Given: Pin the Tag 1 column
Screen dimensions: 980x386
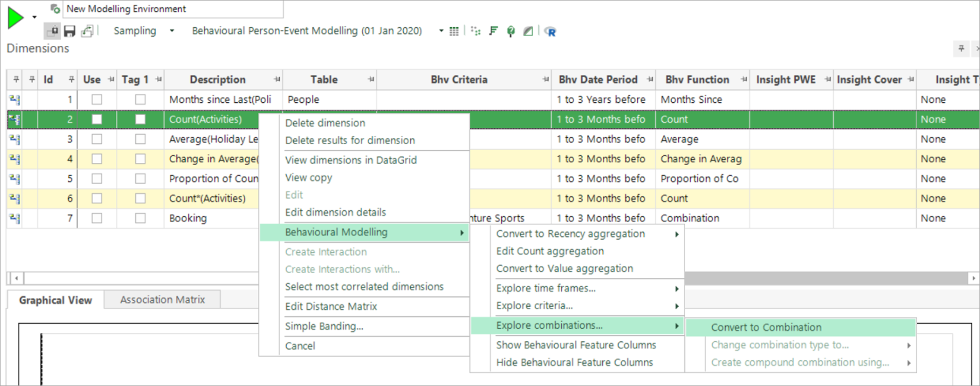Looking at the screenshot, I should pos(159,80).
